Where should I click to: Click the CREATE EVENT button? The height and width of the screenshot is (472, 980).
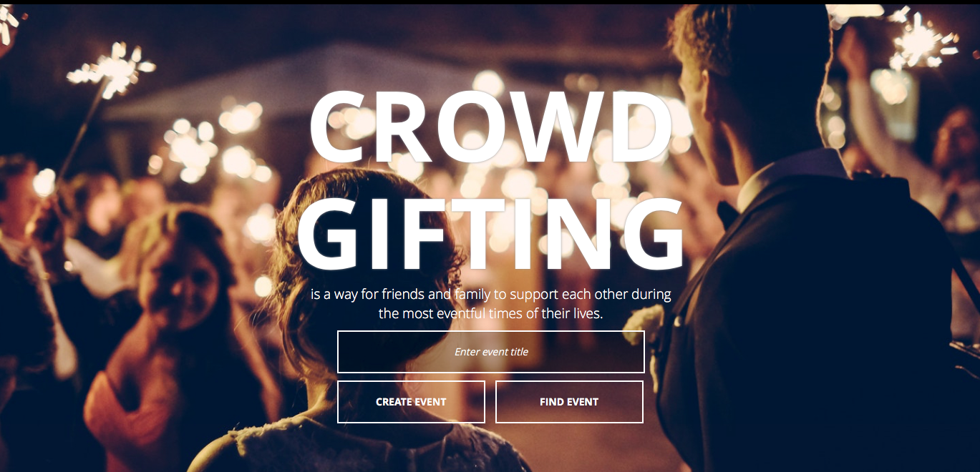click(411, 402)
